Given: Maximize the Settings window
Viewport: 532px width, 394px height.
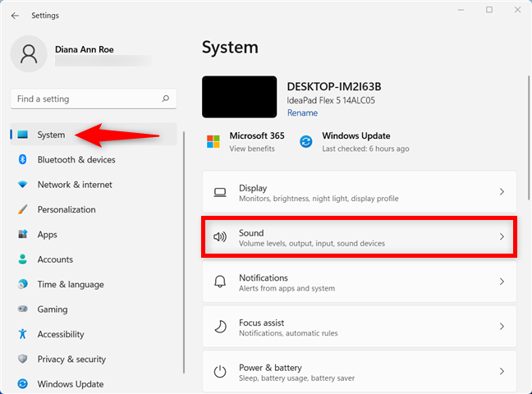Looking at the screenshot, I should (489, 10).
